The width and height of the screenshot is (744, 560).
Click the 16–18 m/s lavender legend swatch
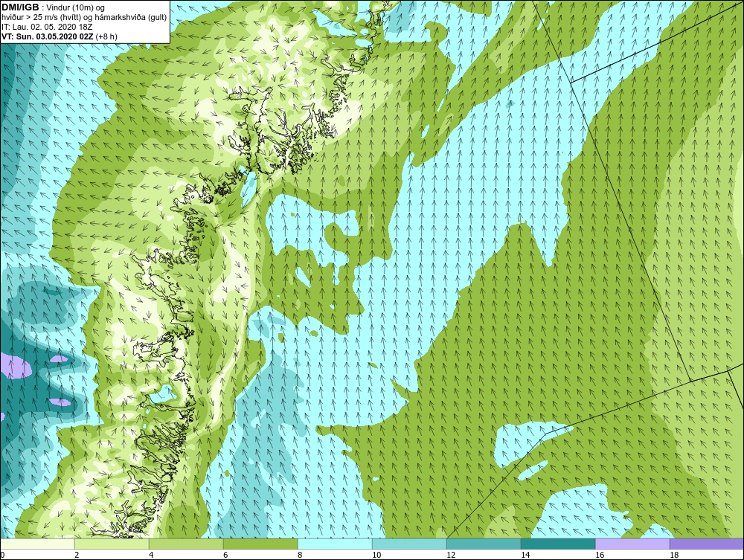[x=632, y=544]
